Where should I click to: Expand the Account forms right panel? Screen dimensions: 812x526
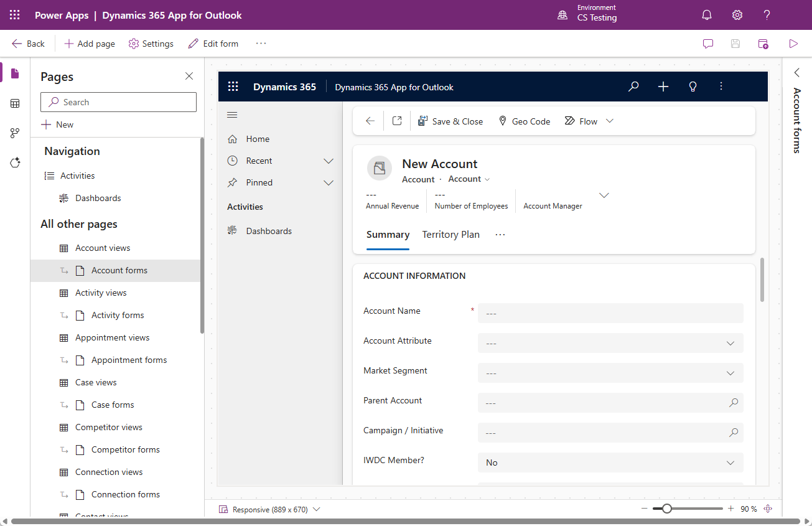[796, 73]
